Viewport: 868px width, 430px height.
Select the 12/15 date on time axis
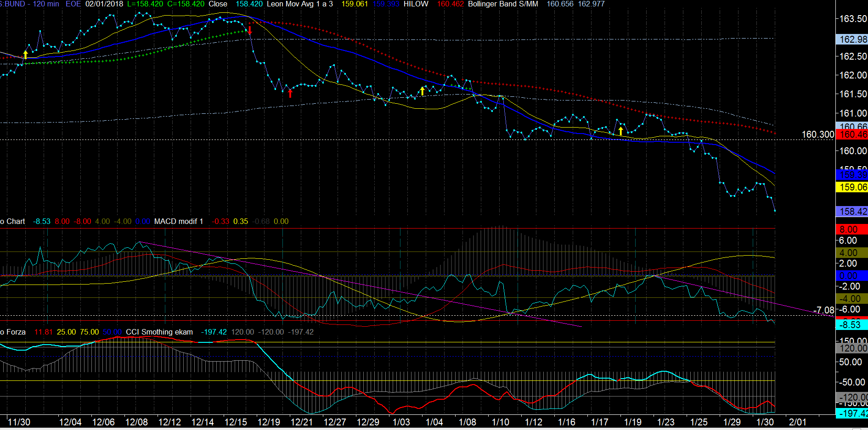[236, 422]
